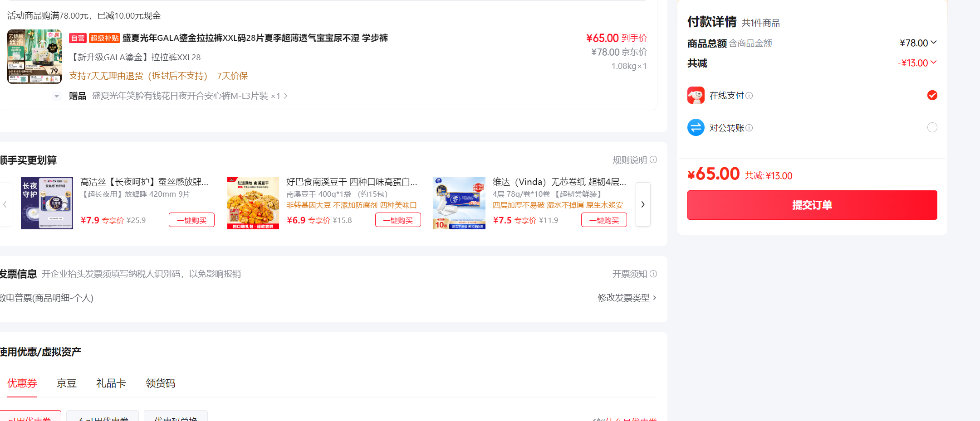Viewport: 980px width, 421px height.
Task: Switch to the 优惠券 tab
Action: (x=22, y=383)
